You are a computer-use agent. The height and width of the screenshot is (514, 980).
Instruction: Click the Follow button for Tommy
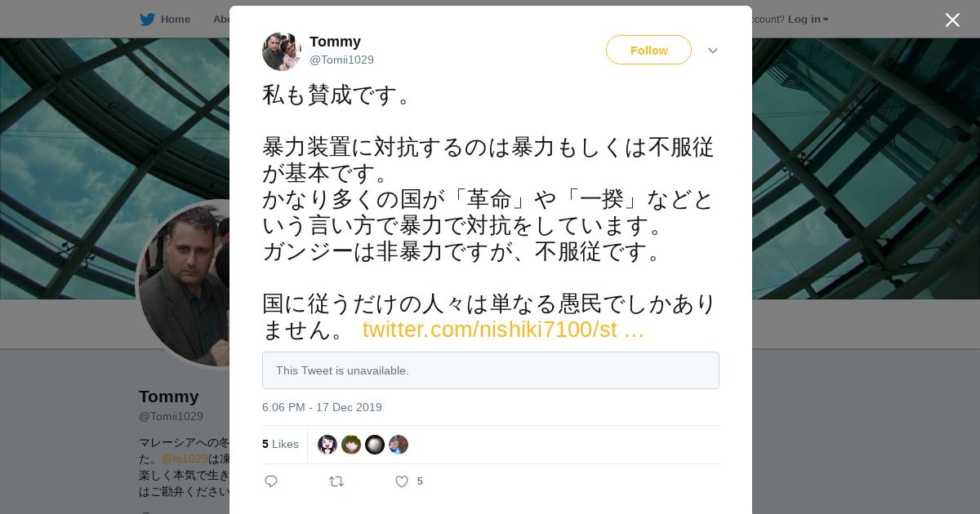coord(648,50)
